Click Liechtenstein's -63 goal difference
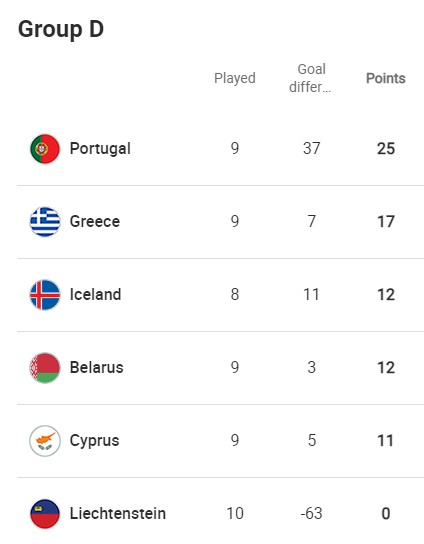This screenshot has height=544, width=424. tap(311, 513)
